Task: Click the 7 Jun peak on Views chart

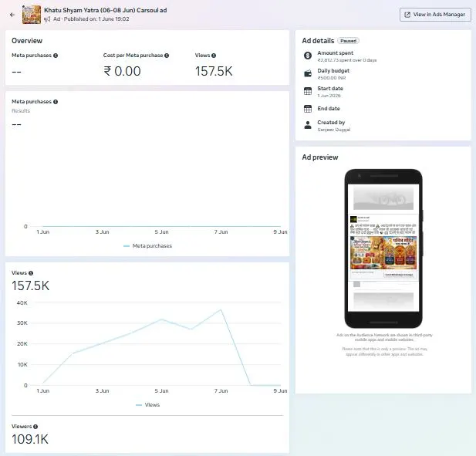Action: point(221,309)
